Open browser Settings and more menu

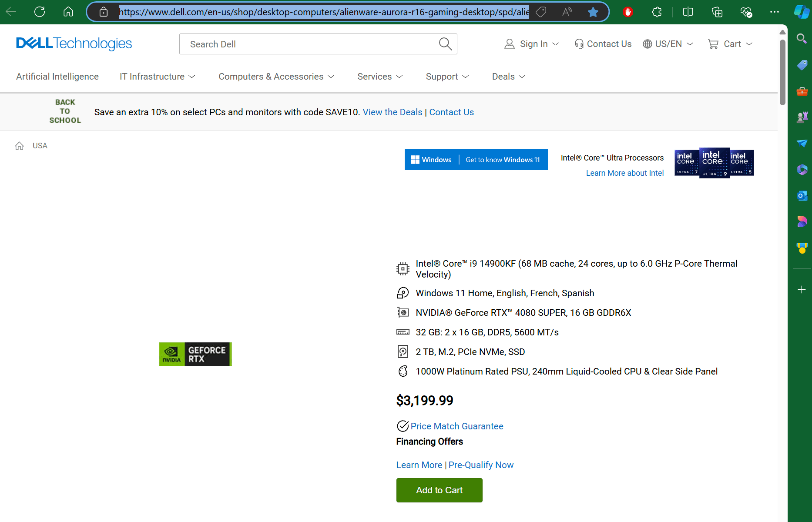[x=775, y=12]
